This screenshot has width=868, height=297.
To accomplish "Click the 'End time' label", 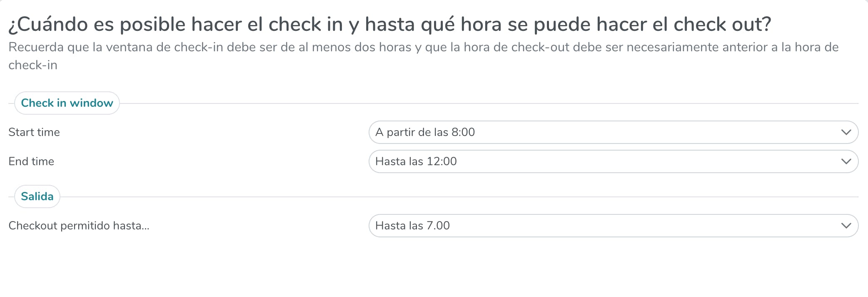I will point(31,161).
